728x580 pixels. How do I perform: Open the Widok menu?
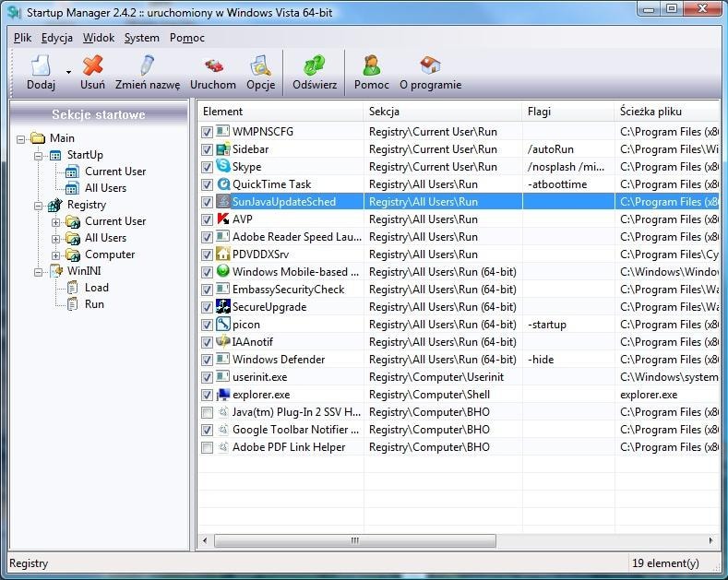coord(99,38)
